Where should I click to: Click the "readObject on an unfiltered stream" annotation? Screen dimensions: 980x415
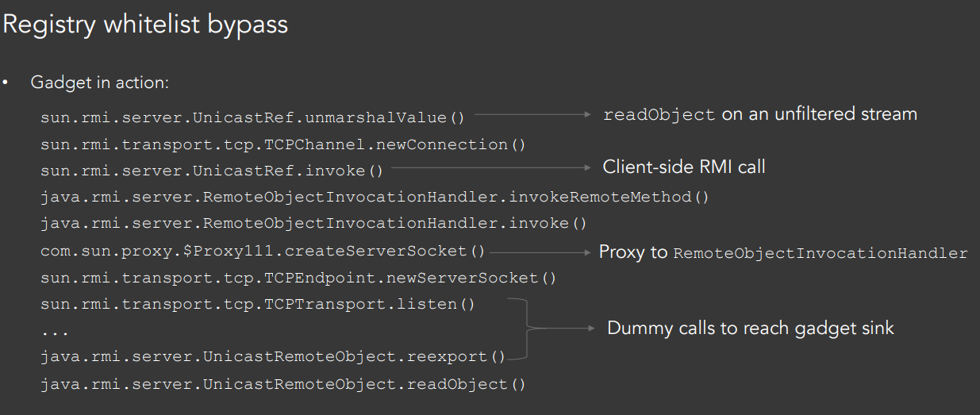759,114
